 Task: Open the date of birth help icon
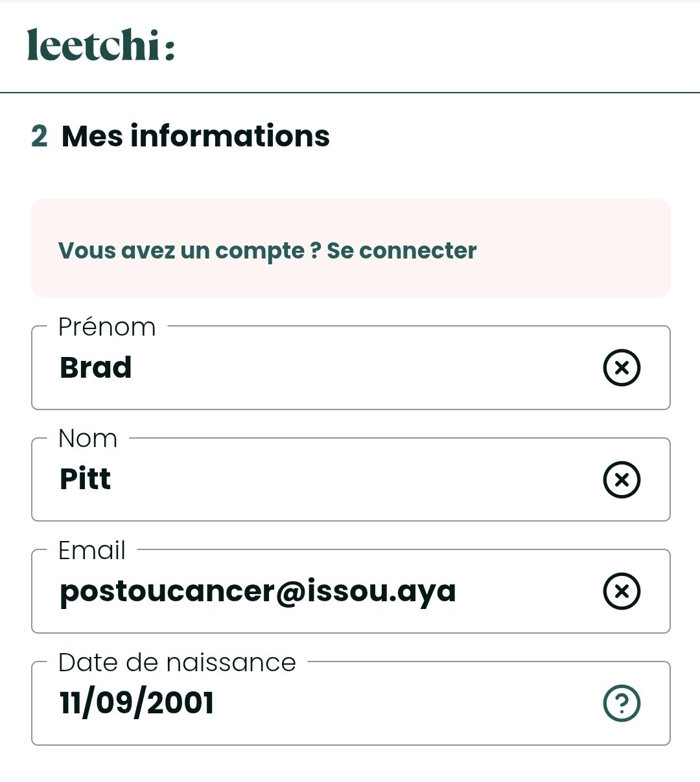point(622,704)
